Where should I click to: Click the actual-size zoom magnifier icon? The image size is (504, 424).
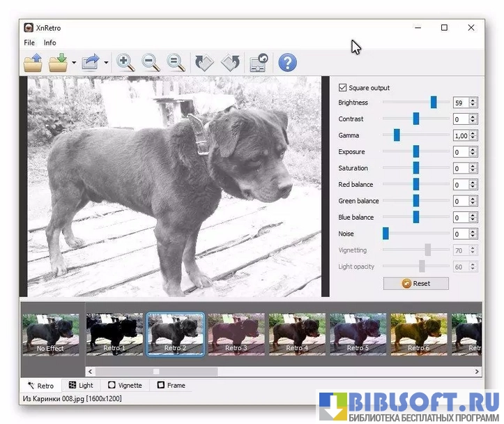176,63
